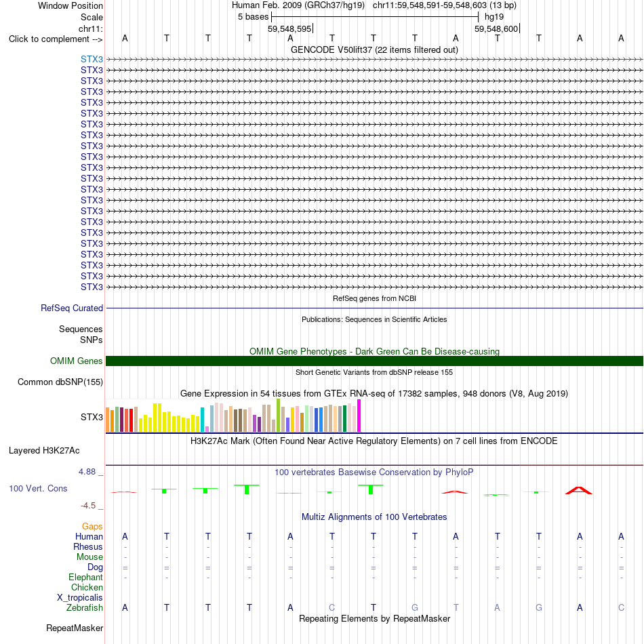Click the STX3 label beside the GTEx bar chart
The width and height of the screenshot is (644, 644).
(92, 418)
